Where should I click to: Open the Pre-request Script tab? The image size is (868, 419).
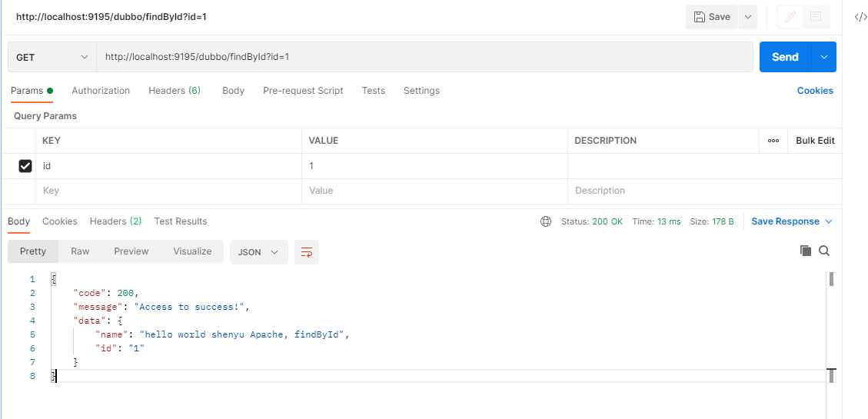click(x=303, y=91)
